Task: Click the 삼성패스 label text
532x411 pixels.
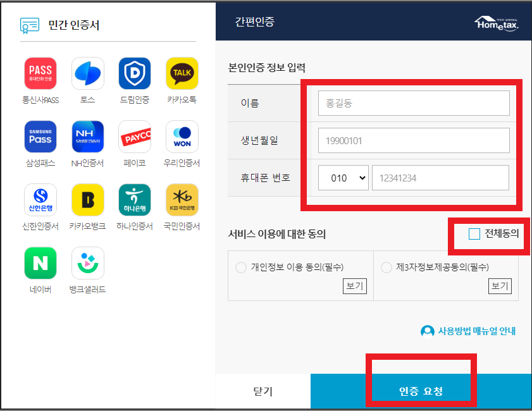Action: 40,163
